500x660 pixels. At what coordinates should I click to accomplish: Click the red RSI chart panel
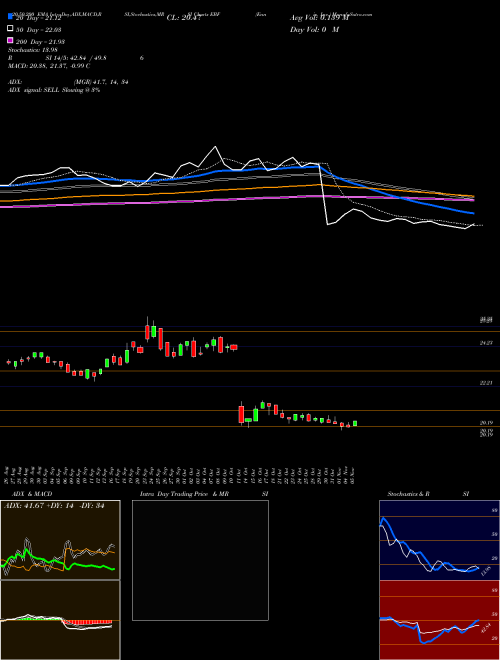[437, 620]
